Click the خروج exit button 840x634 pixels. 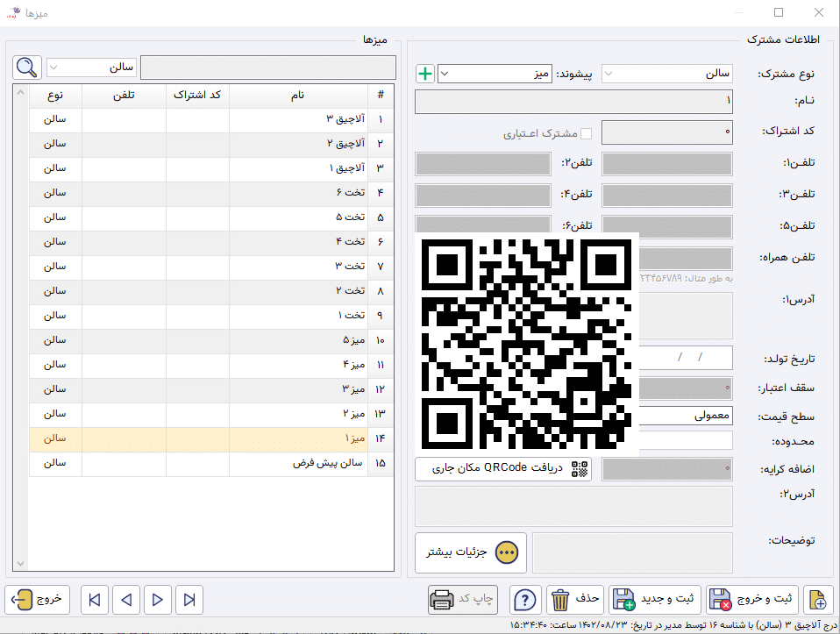(37, 599)
